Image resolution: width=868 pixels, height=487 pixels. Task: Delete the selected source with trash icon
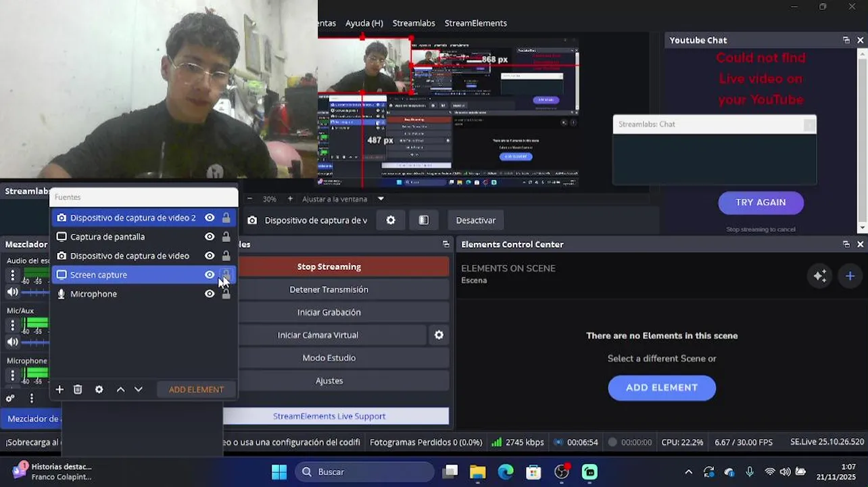tap(78, 390)
